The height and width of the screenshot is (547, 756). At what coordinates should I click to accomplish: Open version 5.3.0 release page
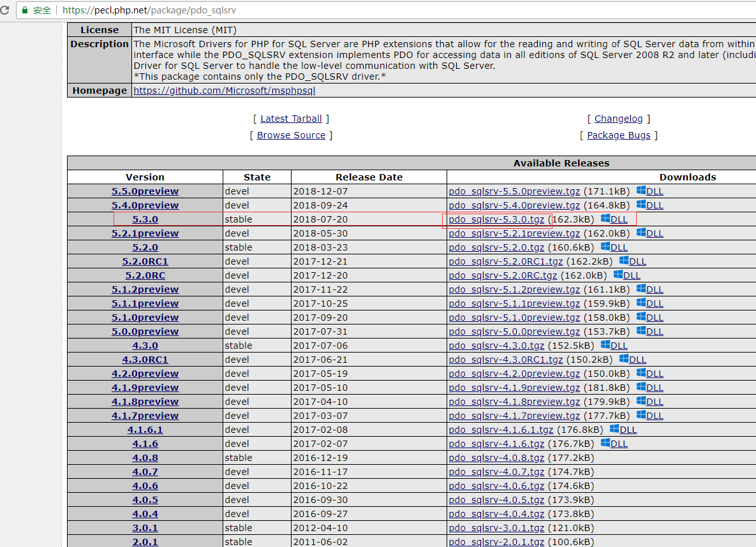click(145, 219)
